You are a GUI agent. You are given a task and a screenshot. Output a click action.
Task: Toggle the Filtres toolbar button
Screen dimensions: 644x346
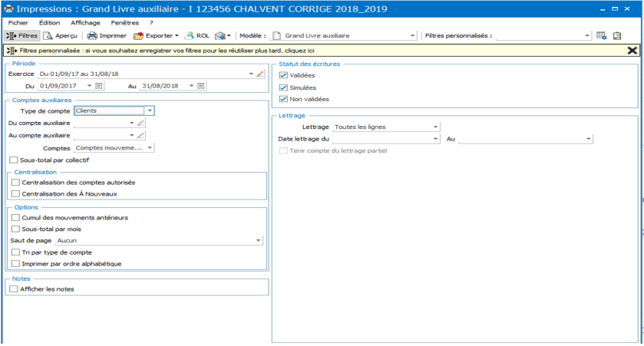22,36
